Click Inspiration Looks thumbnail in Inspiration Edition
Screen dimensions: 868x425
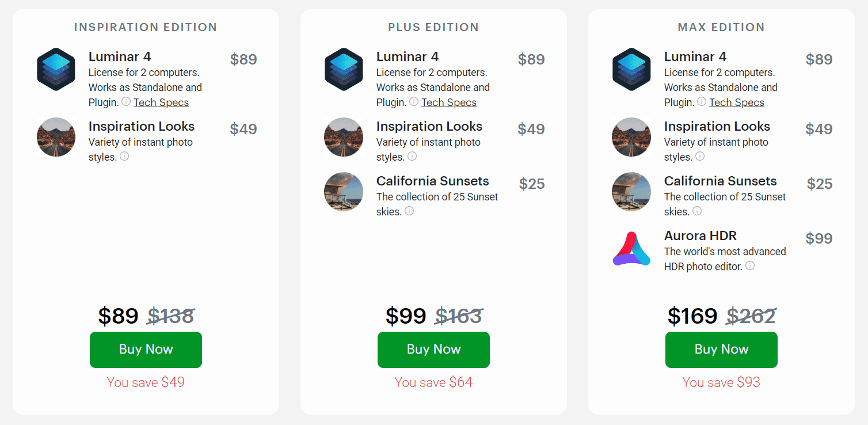pos(56,137)
